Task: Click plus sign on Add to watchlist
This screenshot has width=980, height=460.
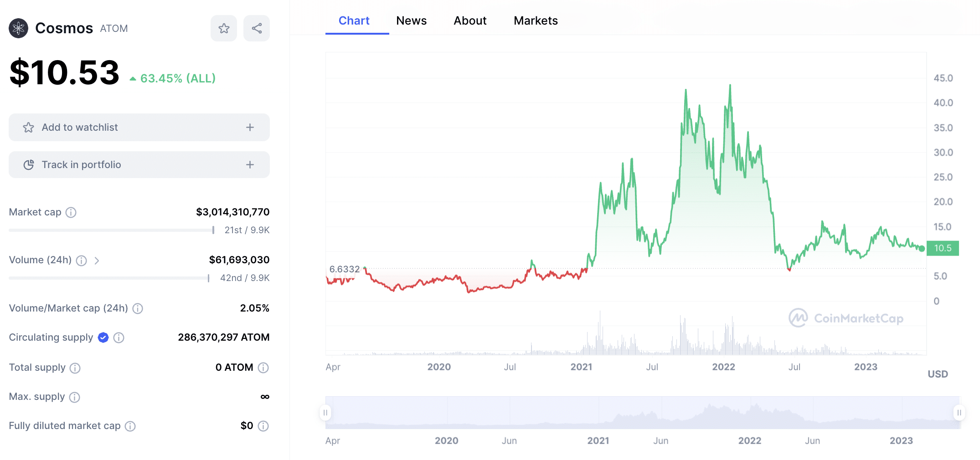Action: (250, 128)
